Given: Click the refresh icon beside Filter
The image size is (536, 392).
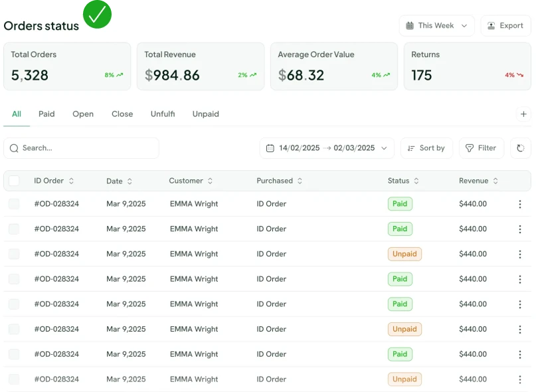Looking at the screenshot, I should click(521, 148).
